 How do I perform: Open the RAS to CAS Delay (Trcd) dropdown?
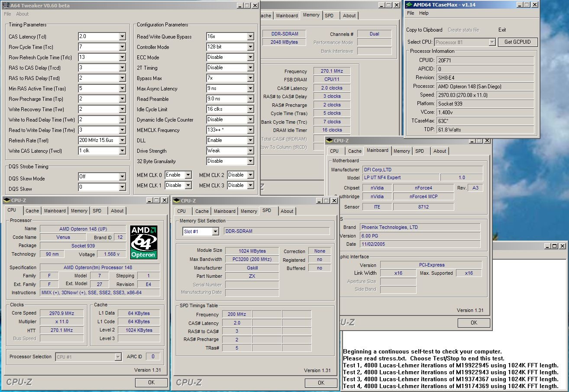click(122, 68)
